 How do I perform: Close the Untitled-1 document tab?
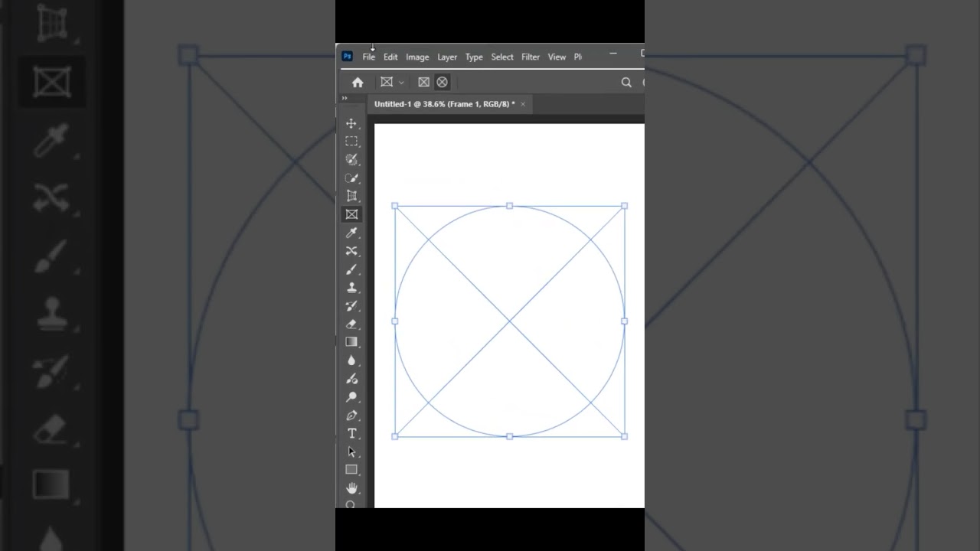point(523,104)
